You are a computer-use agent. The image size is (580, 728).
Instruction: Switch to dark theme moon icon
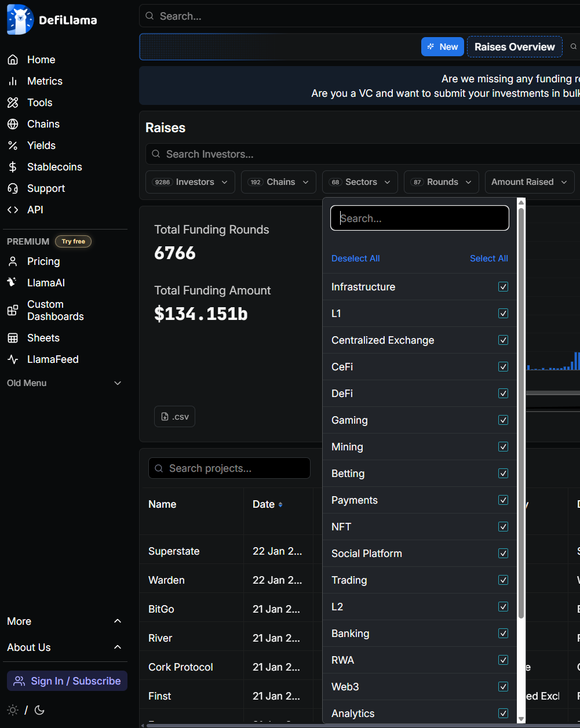click(39, 710)
